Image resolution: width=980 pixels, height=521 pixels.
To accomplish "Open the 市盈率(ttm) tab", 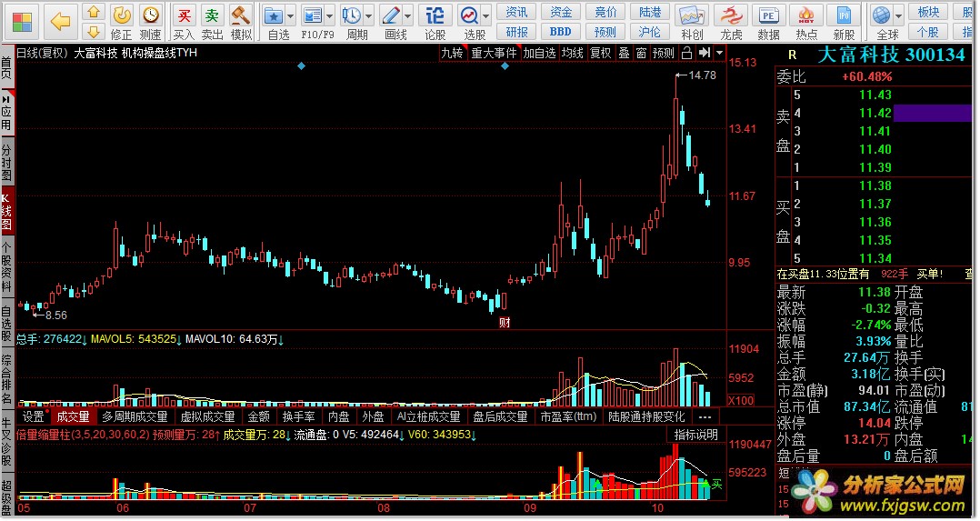I will pyautogui.click(x=568, y=416).
